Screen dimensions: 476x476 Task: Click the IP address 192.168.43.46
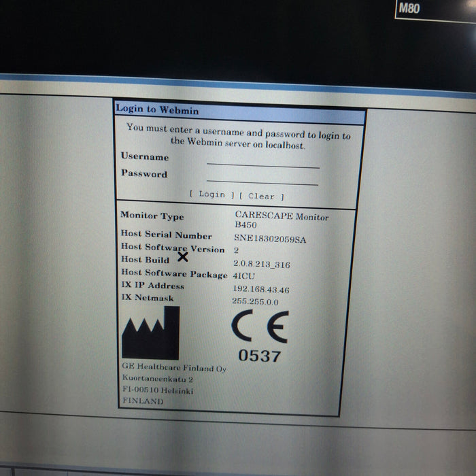coord(260,289)
